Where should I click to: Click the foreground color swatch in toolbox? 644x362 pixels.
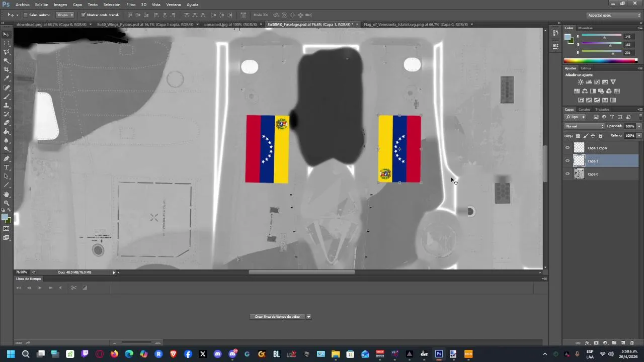pos(5,217)
